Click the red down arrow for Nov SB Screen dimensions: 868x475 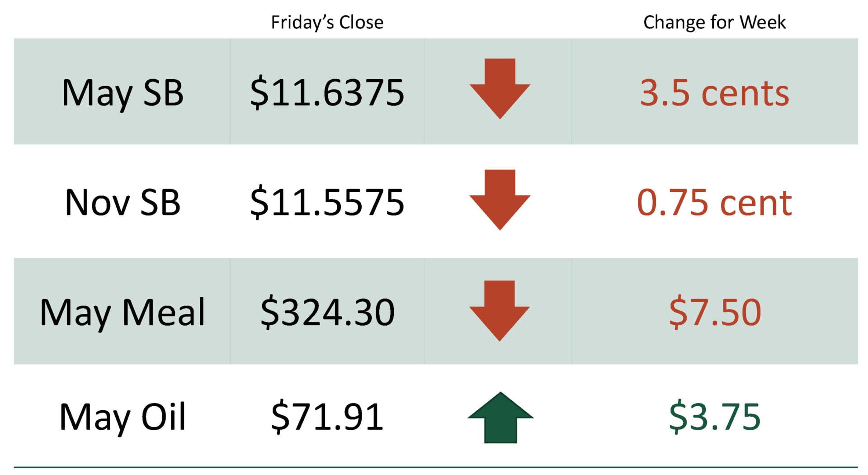[500, 199]
